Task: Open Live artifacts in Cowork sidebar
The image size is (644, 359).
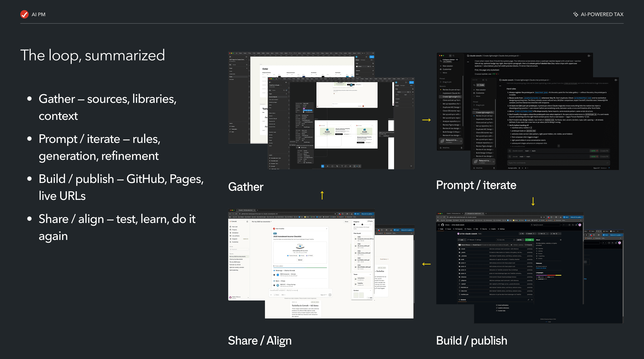Action: [x=235, y=236]
